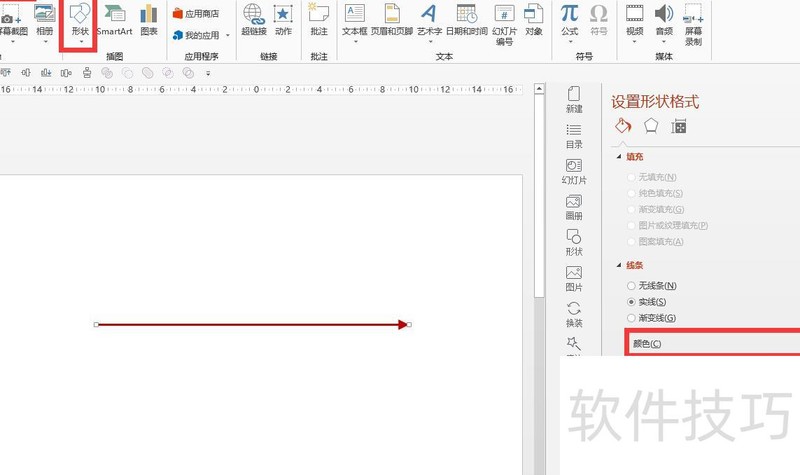Click the 应用商店 (Store) button
This screenshot has width=800, height=475.
point(195,13)
